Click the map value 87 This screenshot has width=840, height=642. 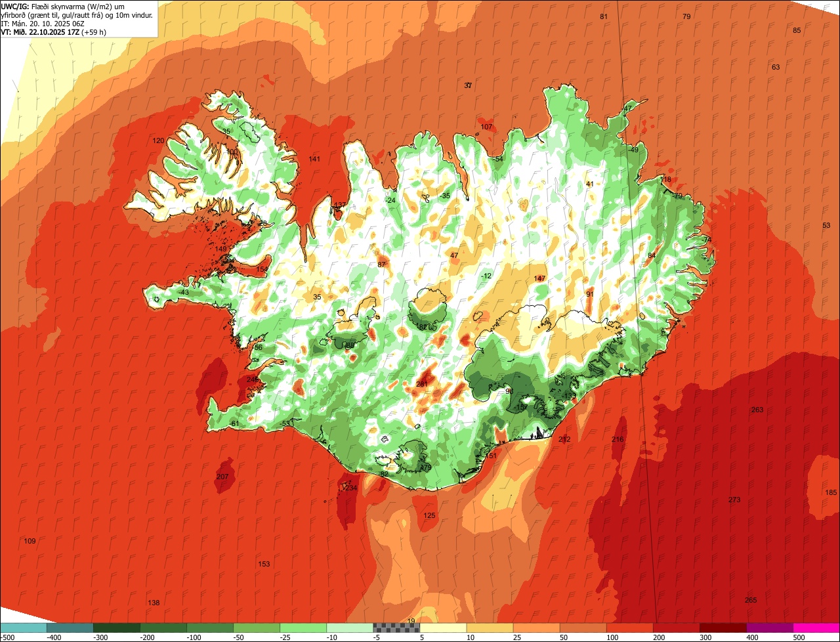point(381,265)
